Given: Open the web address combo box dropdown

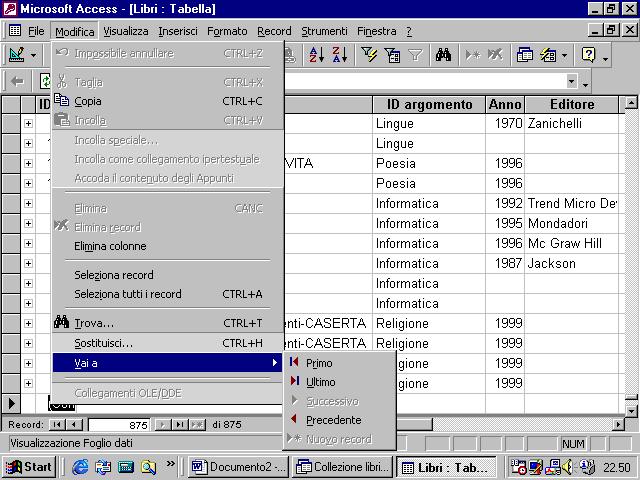Looking at the screenshot, I should [572, 81].
